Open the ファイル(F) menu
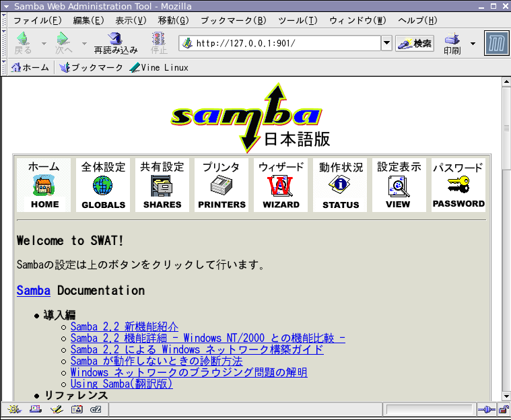This screenshot has height=420, width=511. tap(37, 20)
